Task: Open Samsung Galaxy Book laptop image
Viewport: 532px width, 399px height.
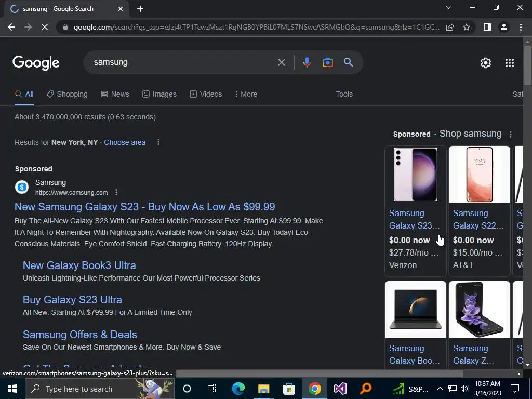Action: click(x=415, y=310)
